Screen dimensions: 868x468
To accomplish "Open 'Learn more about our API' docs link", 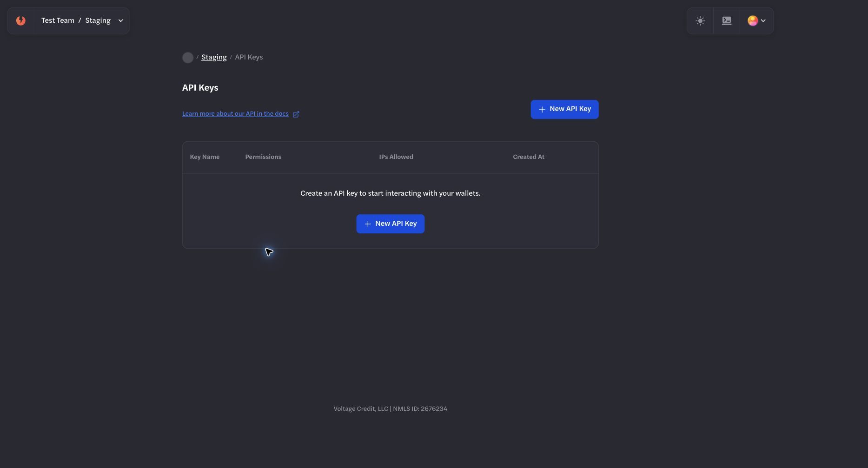I will coord(235,114).
